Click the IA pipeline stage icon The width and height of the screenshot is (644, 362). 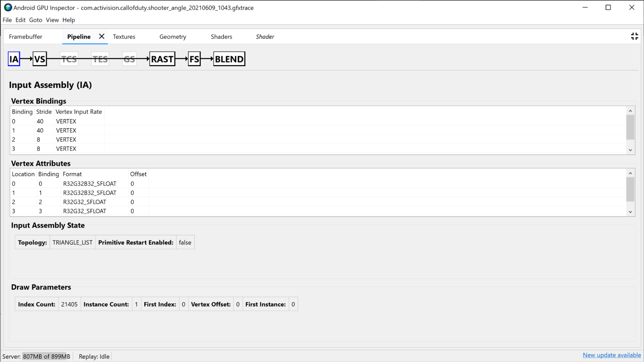coord(14,59)
